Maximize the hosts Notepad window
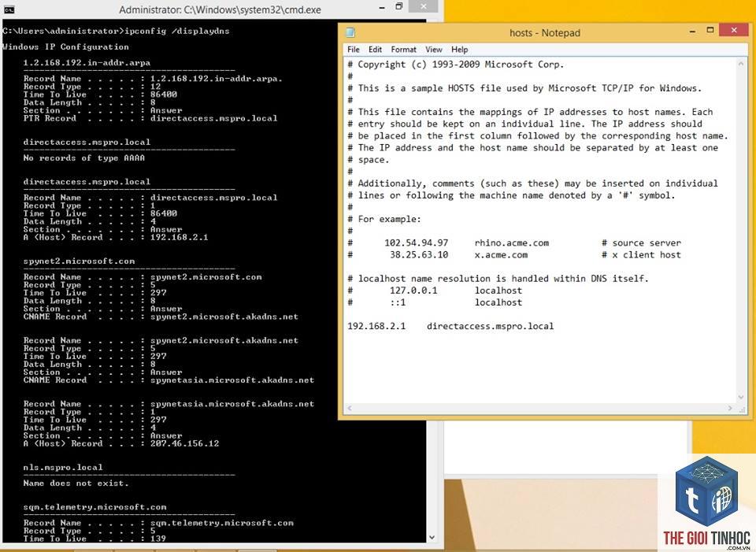The height and width of the screenshot is (552, 756). [710, 31]
